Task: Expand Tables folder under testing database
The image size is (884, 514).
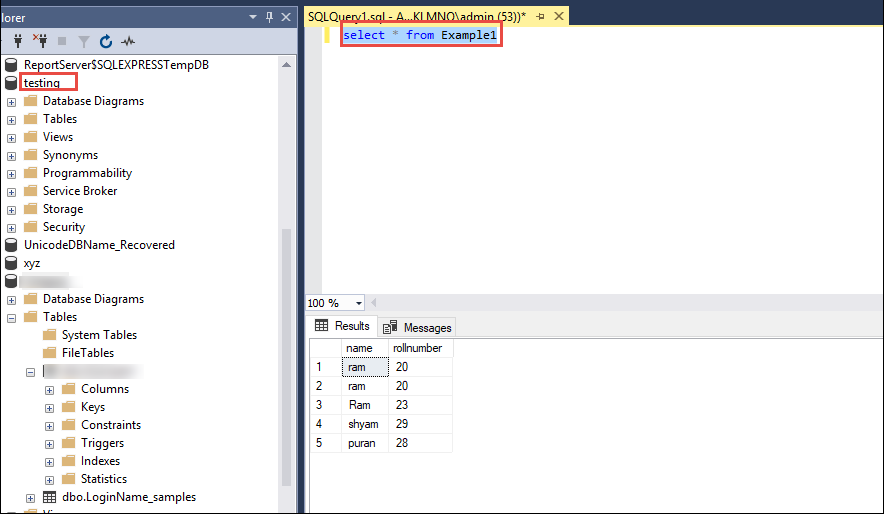Action: 11,120
